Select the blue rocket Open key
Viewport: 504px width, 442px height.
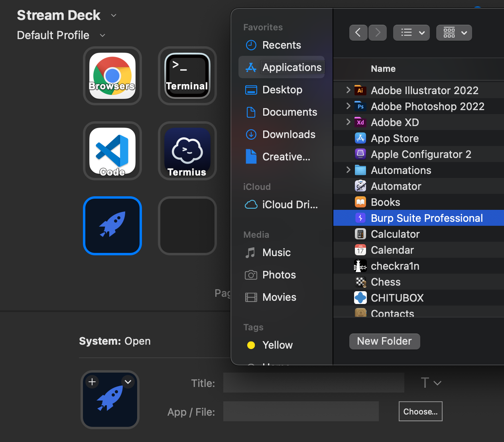coord(112,226)
